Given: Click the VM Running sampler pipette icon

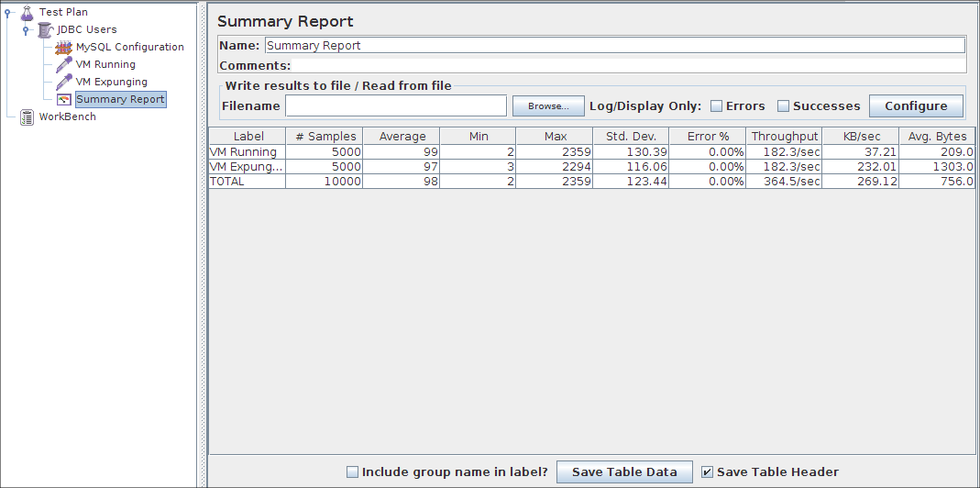Looking at the screenshot, I should pos(63,64).
